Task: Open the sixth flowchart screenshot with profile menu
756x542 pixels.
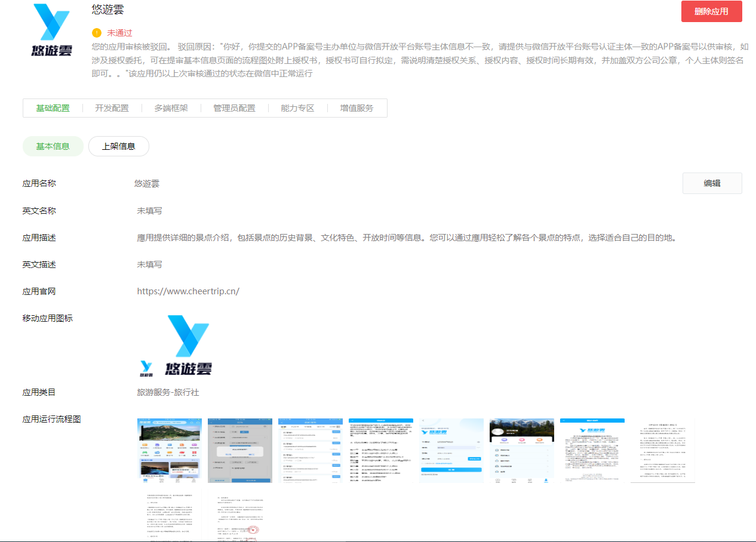Action: pos(522,451)
